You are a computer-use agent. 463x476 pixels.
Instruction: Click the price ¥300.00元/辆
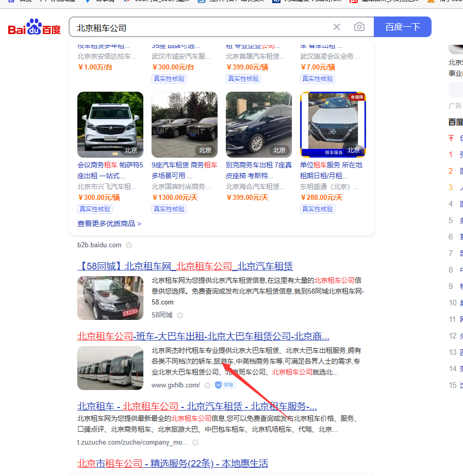99,198
